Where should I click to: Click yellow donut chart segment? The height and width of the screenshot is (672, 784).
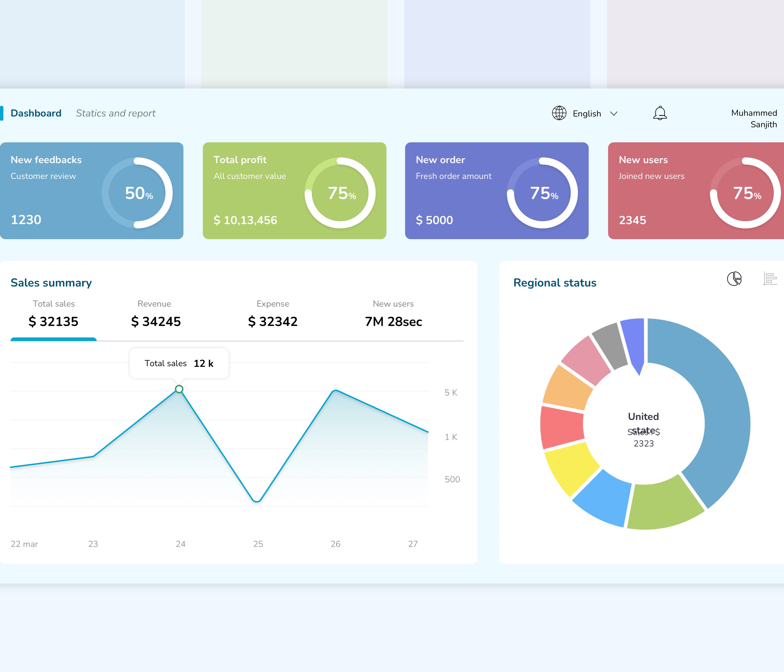click(570, 468)
